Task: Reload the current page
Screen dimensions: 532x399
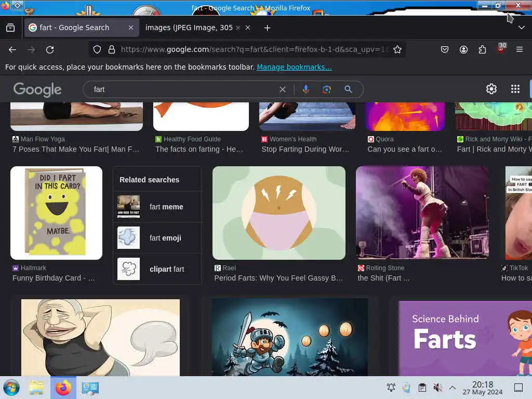Action: point(50,49)
